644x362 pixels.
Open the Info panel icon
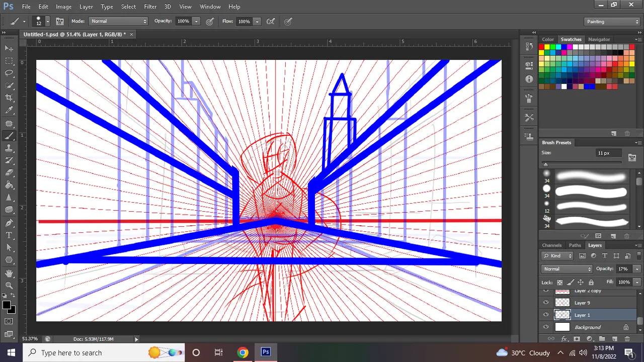pos(529,79)
